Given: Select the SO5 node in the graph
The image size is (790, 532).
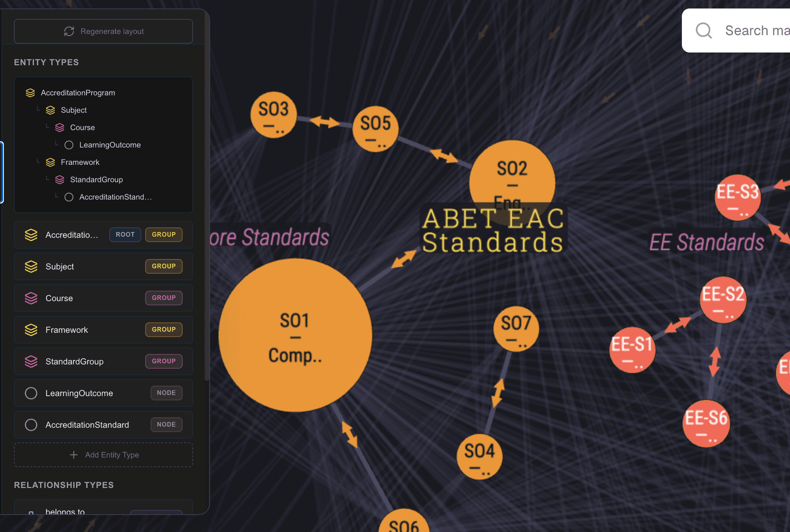Looking at the screenshot, I should (375, 129).
